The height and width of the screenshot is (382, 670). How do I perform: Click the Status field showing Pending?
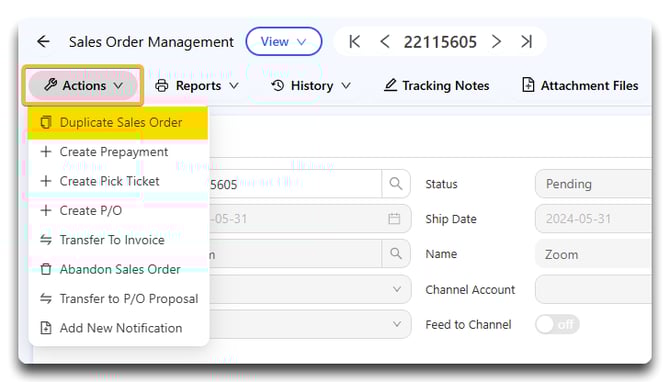[593, 184]
